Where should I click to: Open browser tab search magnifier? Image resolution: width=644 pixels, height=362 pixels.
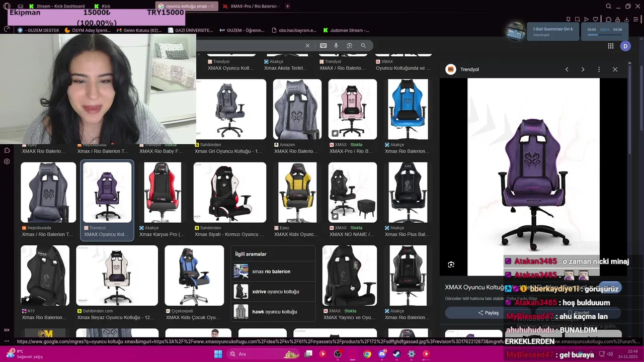click(608, 6)
